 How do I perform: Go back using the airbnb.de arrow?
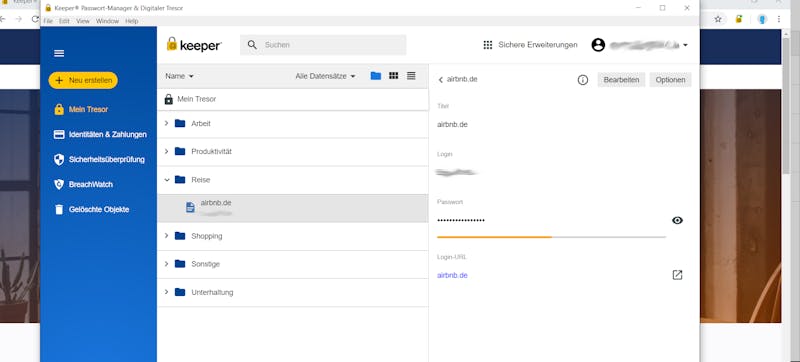tap(441, 80)
